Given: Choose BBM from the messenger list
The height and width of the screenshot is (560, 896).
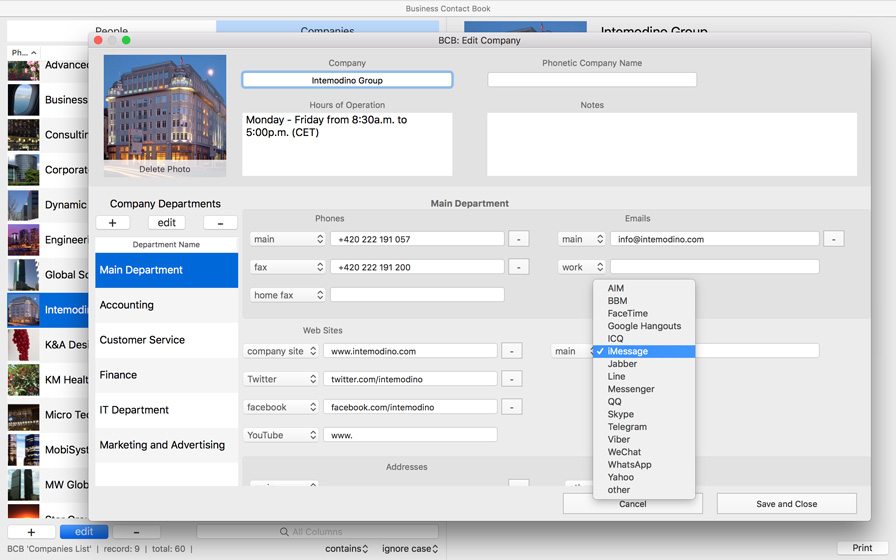Looking at the screenshot, I should click(x=644, y=301).
